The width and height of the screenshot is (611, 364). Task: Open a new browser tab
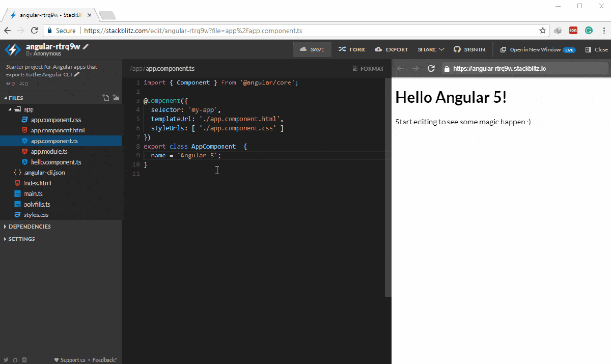tap(107, 15)
